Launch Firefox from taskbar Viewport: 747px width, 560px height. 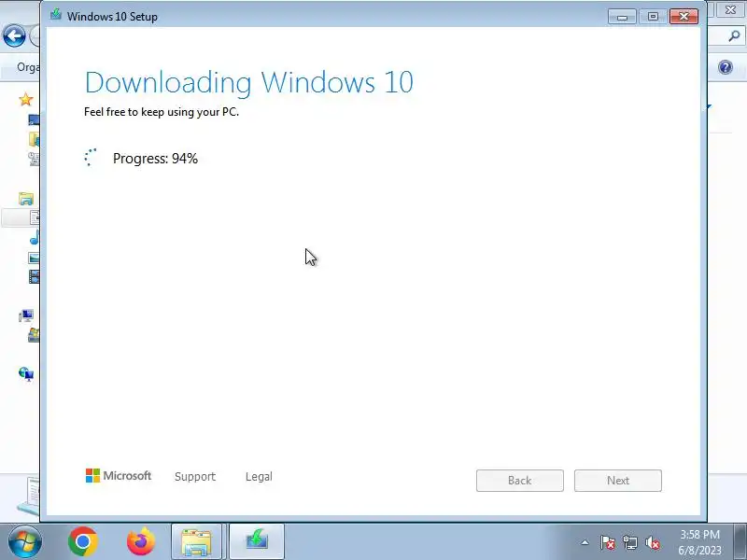[141, 542]
